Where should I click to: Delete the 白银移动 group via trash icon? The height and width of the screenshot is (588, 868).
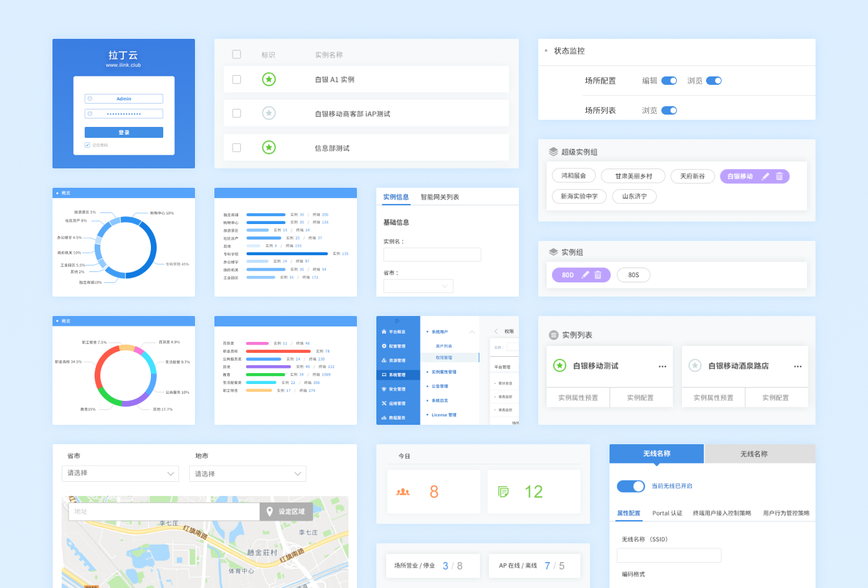point(779,176)
